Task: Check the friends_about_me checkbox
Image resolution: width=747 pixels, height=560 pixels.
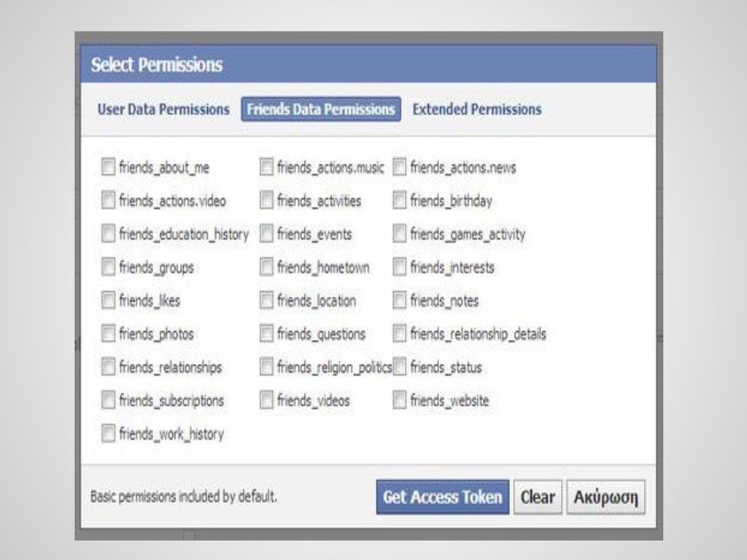Action: tap(108, 168)
